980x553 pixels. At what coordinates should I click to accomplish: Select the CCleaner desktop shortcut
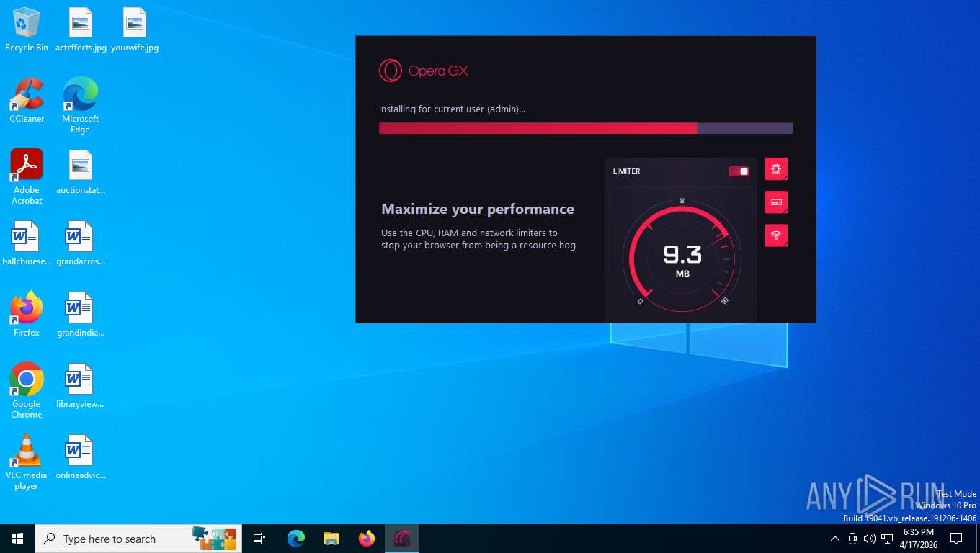(27, 101)
